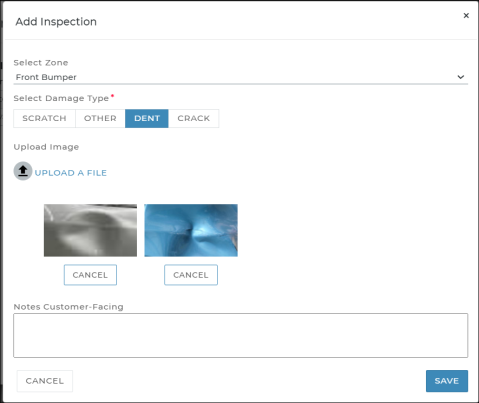Open the gray dent photo thumbnail
The height and width of the screenshot is (403, 479).
pyautogui.click(x=90, y=230)
